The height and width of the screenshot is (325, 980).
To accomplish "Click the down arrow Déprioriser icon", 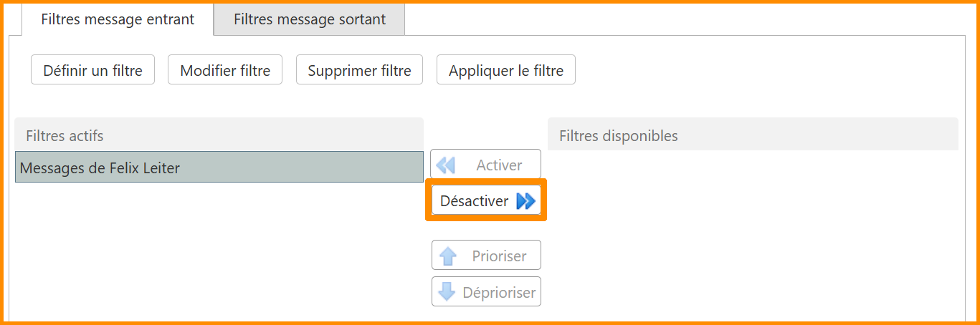I will point(447,292).
